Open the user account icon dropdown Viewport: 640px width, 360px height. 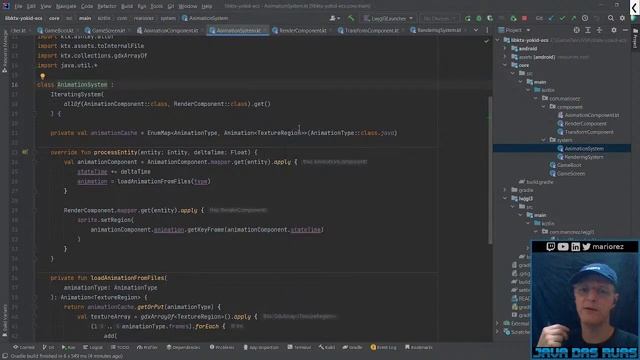(335, 18)
